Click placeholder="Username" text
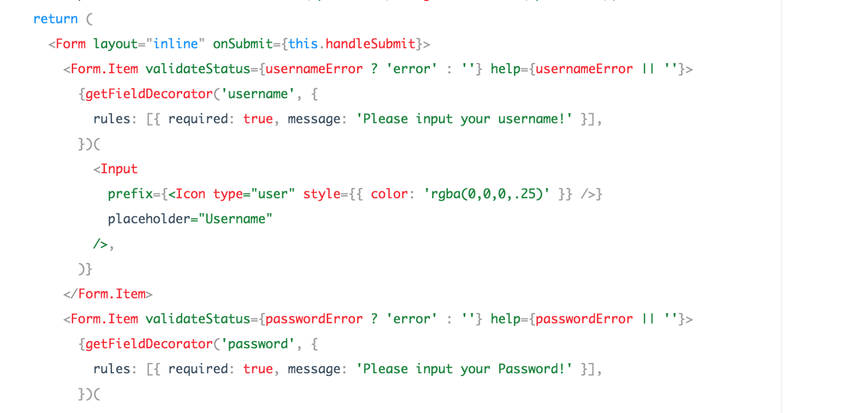The width and height of the screenshot is (868, 413). [x=190, y=219]
